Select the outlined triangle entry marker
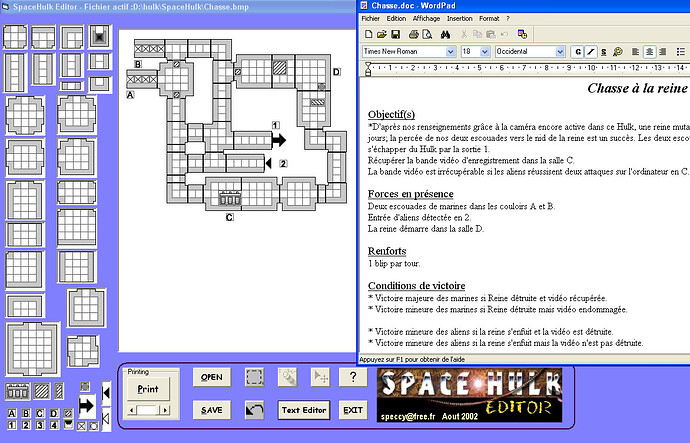This screenshot has height=443, width=690. (x=106, y=419)
